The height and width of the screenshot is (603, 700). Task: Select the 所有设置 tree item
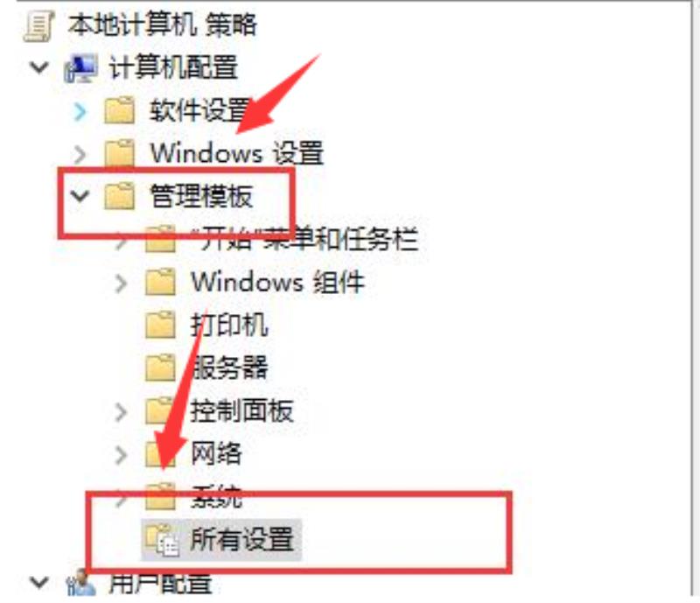pyautogui.click(x=241, y=539)
